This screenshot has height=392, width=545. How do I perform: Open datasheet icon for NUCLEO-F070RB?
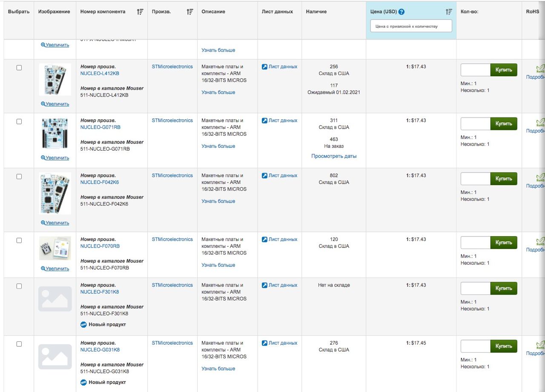coord(264,240)
